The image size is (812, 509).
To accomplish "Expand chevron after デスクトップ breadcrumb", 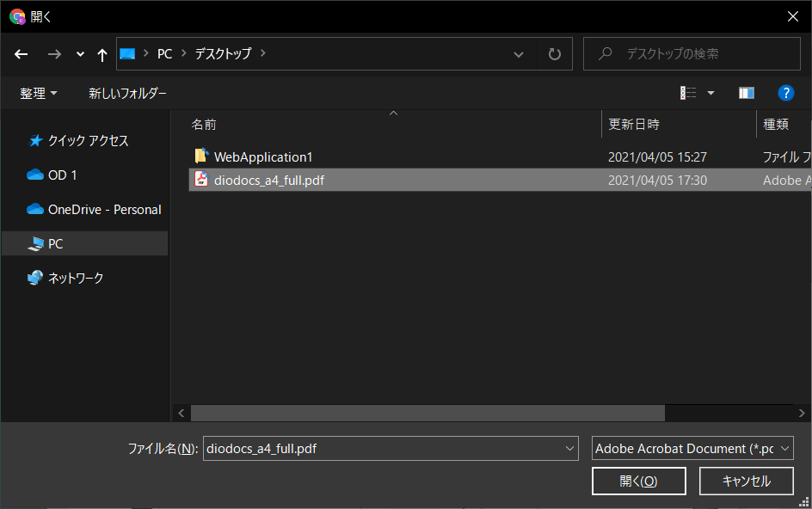I will 263,53.
